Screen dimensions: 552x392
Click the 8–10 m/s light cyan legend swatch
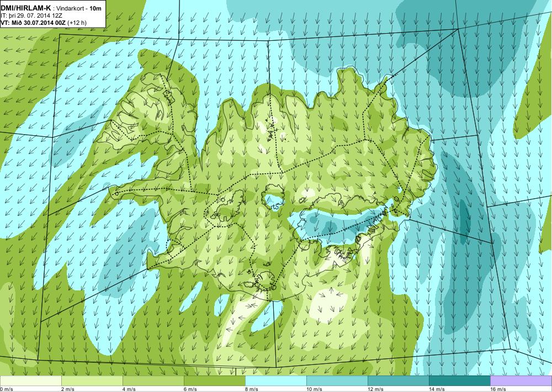276,381
